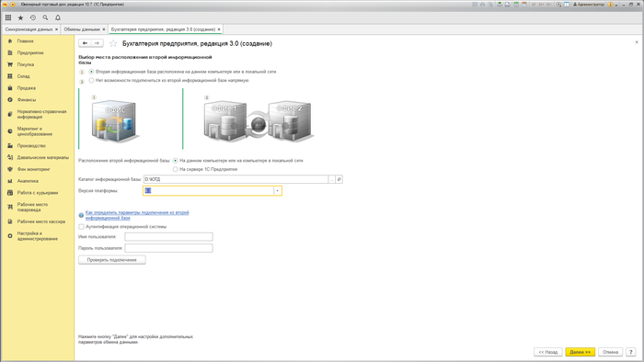
Task: Open the catalog path link icon button
Action: (x=339, y=179)
